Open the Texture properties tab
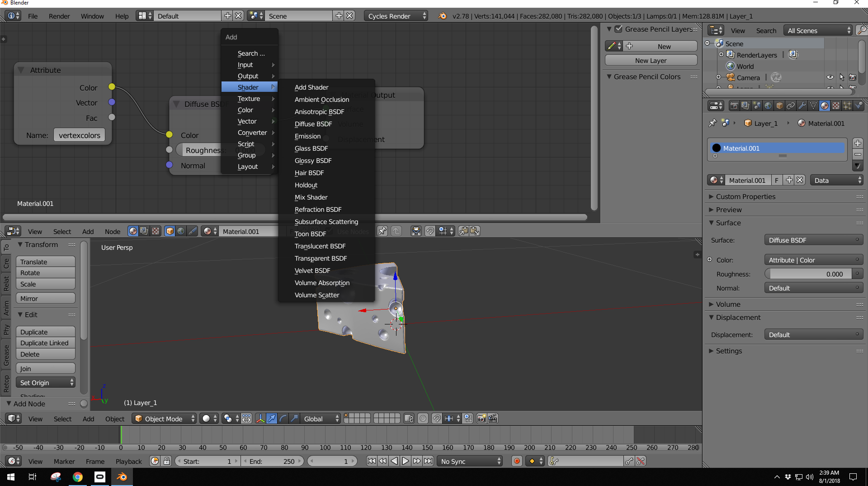 coord(836,105)
